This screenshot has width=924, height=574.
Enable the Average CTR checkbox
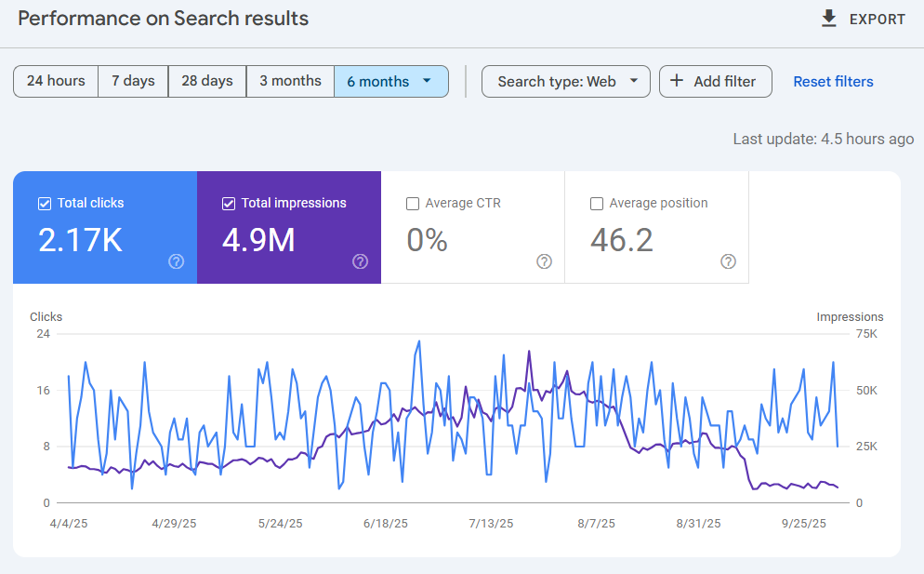(x=413, y=204)
